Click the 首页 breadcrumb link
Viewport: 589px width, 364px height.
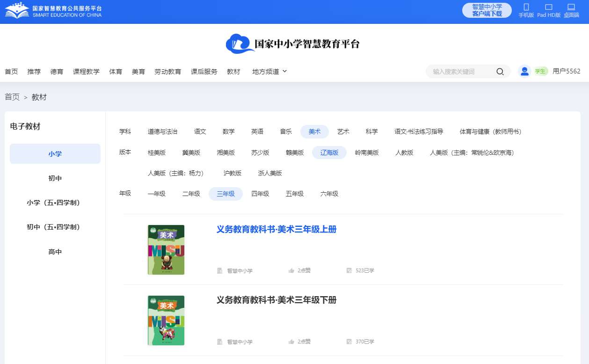click(x=12, y=97)
